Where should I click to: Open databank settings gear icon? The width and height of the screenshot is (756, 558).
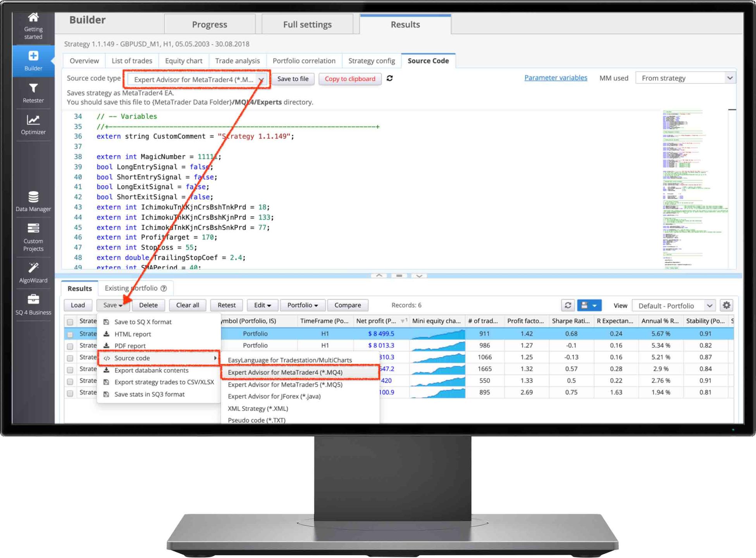coord(727,305)
